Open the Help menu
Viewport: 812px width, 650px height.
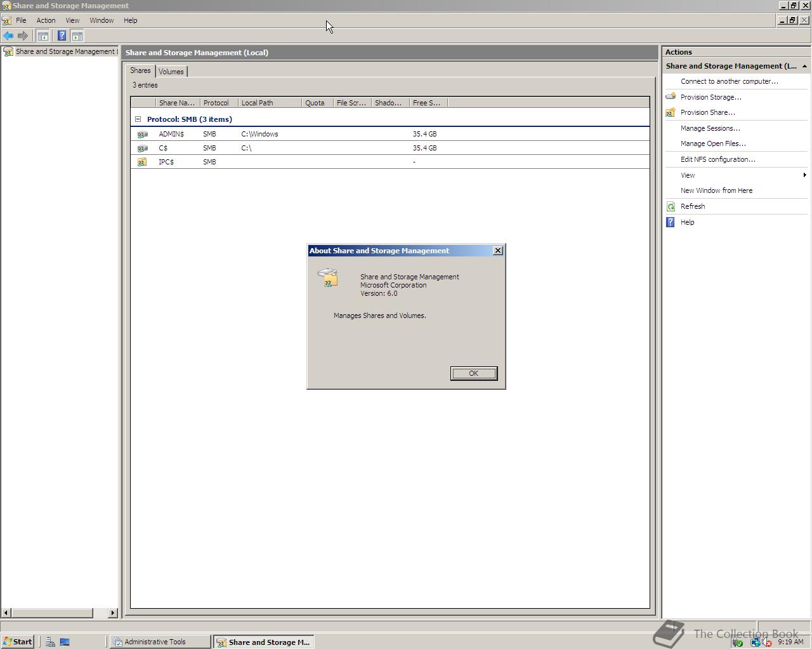pos(130,20)
